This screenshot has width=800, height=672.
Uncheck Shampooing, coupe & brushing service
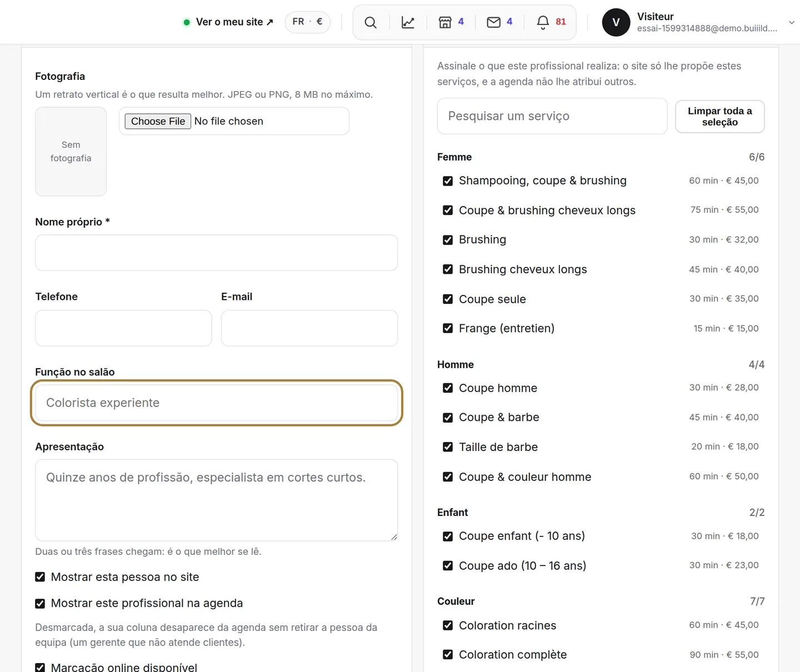[448, 181]
